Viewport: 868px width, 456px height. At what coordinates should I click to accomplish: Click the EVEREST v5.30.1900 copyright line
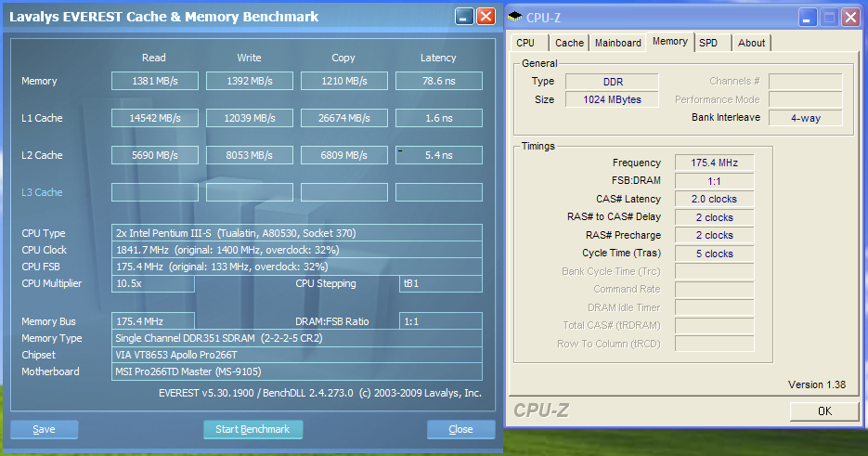pos(320,393)
